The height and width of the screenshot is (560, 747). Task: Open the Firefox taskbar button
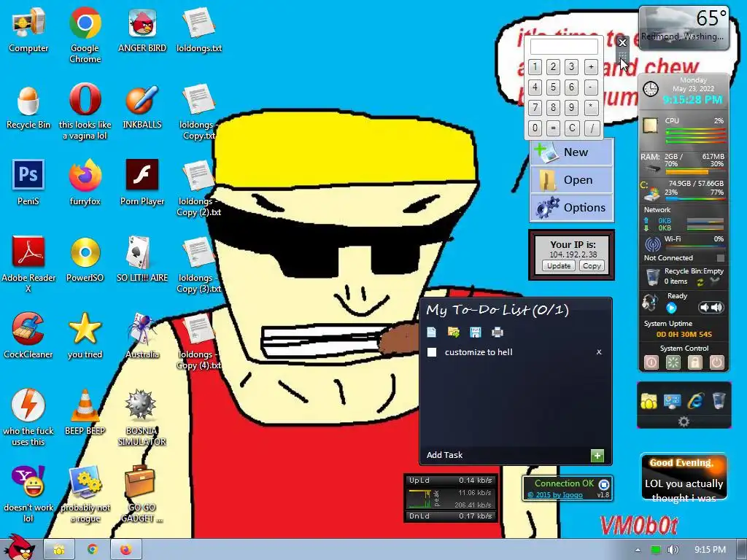(x=125, y=550)
